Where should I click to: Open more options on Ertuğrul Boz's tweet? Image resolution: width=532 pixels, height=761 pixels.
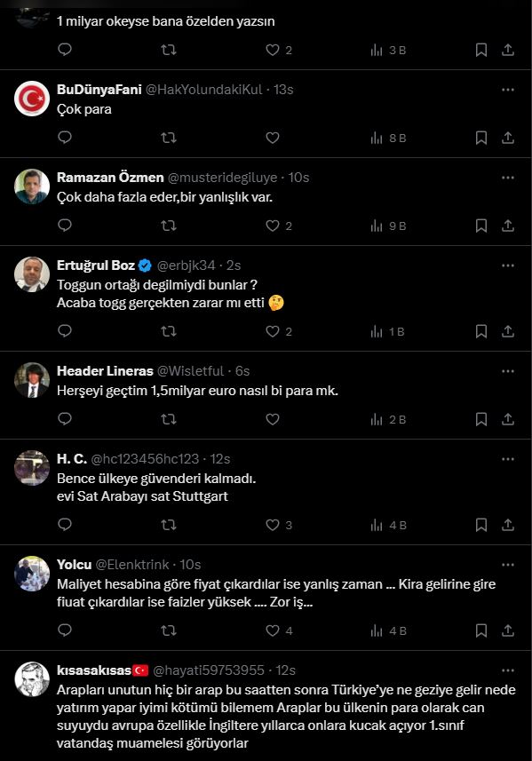508,266
